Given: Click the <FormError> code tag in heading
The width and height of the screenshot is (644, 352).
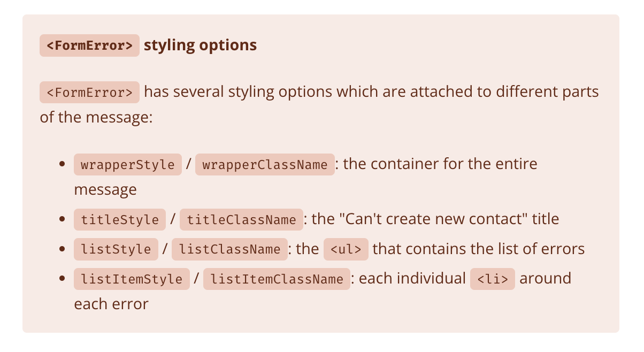Looking at the screenshot, I should tap(90, 45).
